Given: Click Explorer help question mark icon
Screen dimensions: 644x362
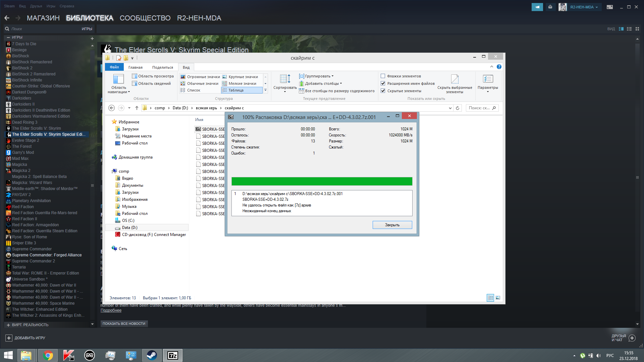Looking at the screenshot, I should (x=499, y=67).
